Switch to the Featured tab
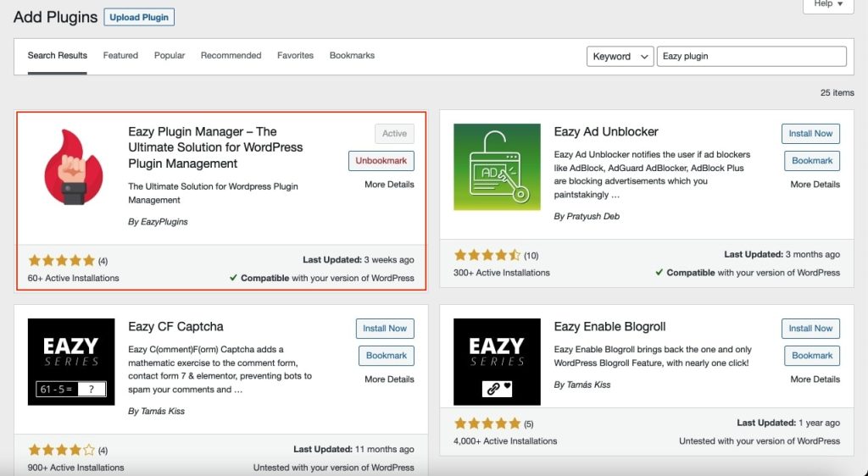The image size is (868, 476). tap(120, 55)
